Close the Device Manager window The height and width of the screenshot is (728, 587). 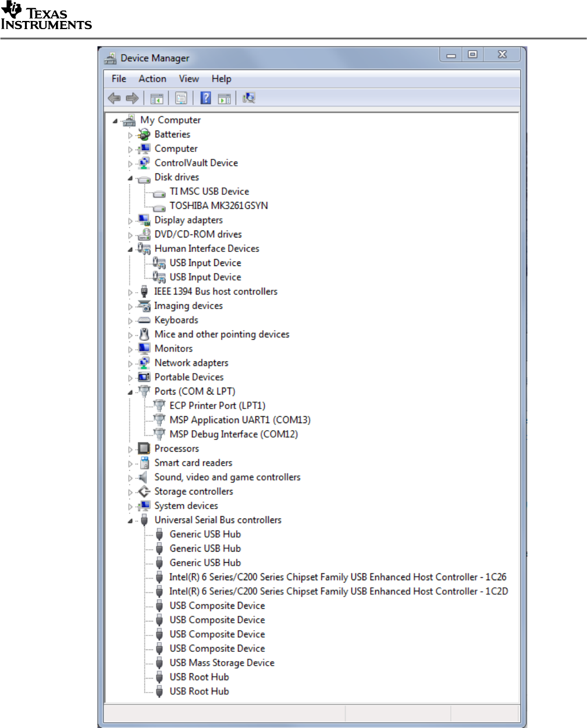click(x=503, y=54)
